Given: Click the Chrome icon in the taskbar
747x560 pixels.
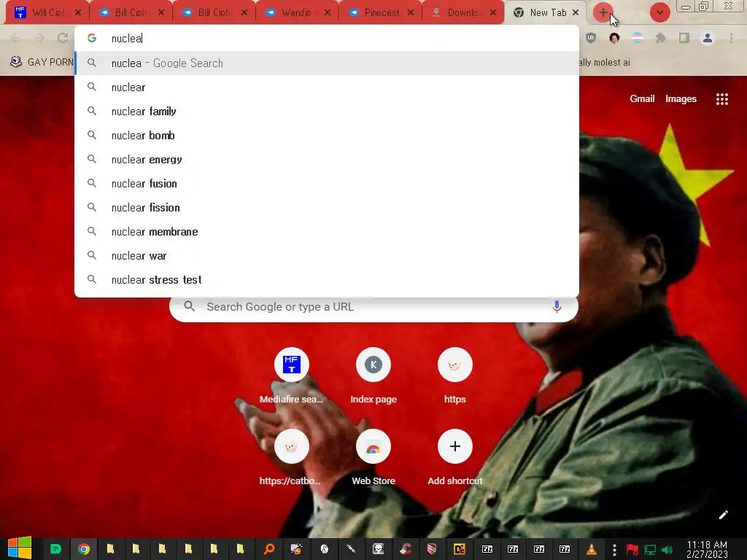Looking at the screenshot, I should tap(84, 549).
